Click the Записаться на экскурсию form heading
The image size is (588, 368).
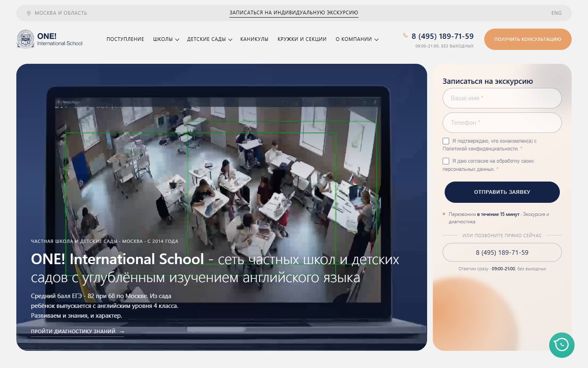point(488,81)
